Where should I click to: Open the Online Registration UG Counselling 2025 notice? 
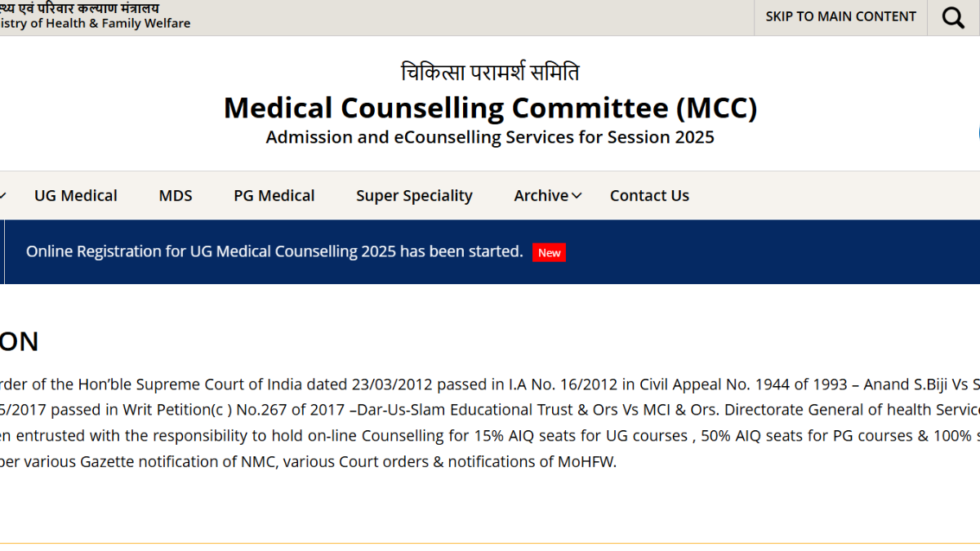[x=274, y=251]
